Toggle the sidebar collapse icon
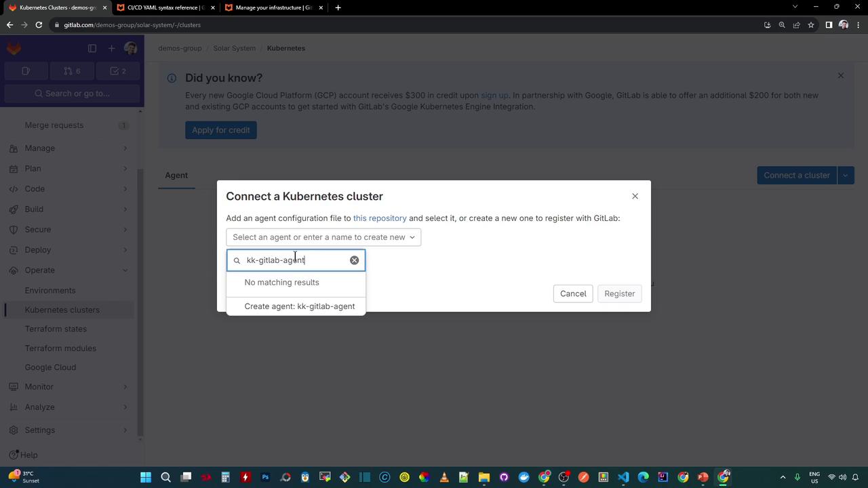This screenshot has width=868, height=488. 92,48
